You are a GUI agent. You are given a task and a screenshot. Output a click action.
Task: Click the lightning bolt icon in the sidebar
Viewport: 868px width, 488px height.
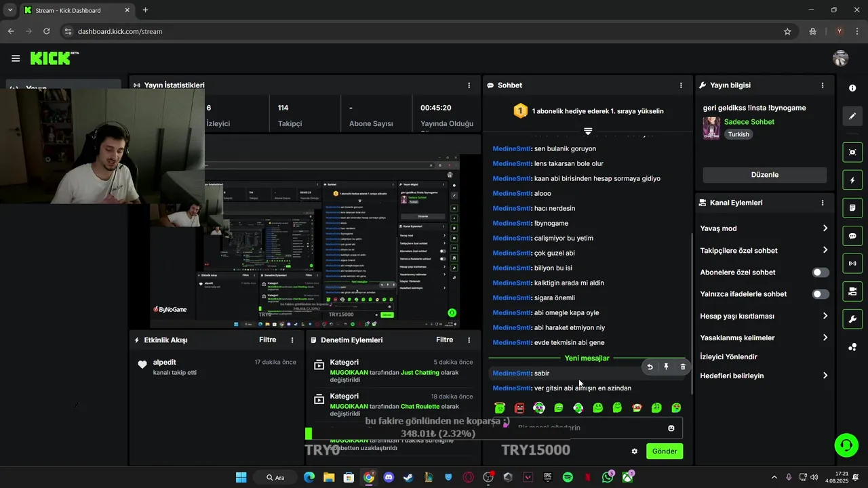(x=852, y=180)
